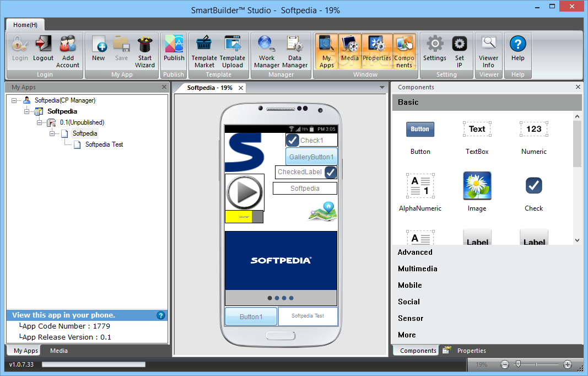Select the Home(H) ribbon tab
Viewport: 588px width, 376px height.
[25, 25]
